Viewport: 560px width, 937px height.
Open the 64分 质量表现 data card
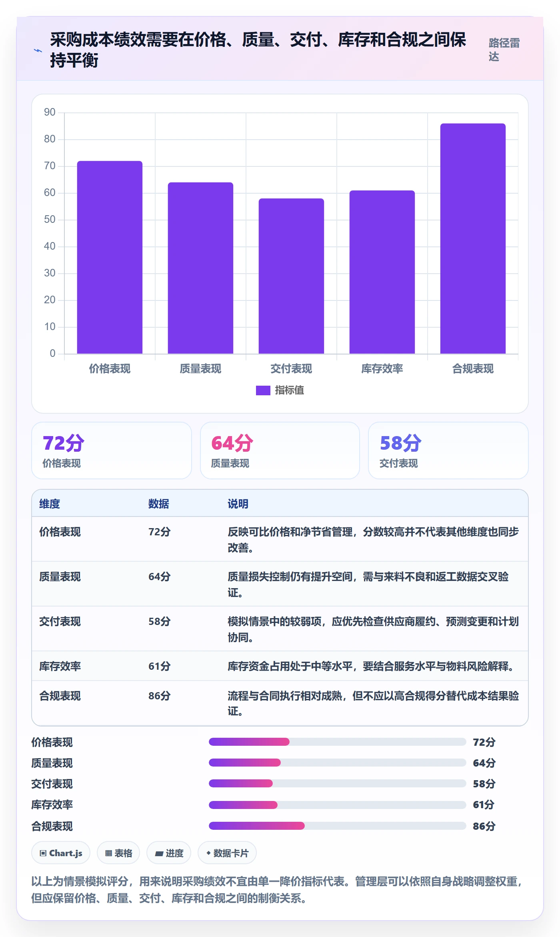280,450
